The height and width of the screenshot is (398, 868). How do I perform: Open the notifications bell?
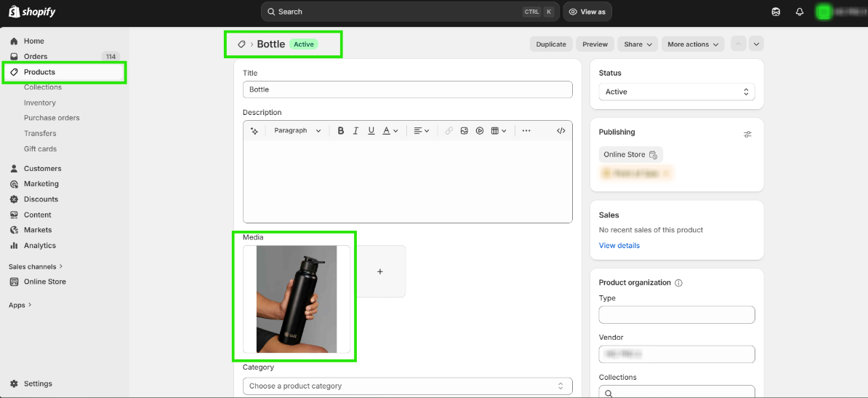800,12
